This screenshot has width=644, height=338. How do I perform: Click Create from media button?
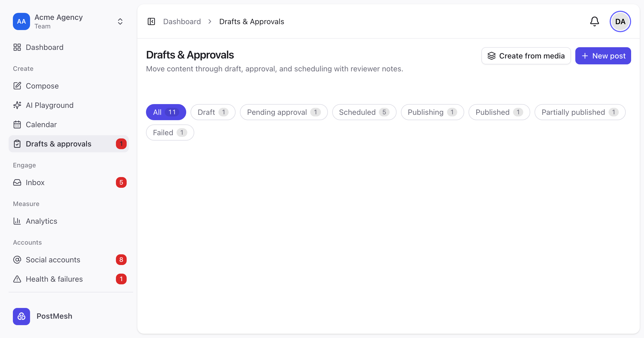tap(526, 56)
